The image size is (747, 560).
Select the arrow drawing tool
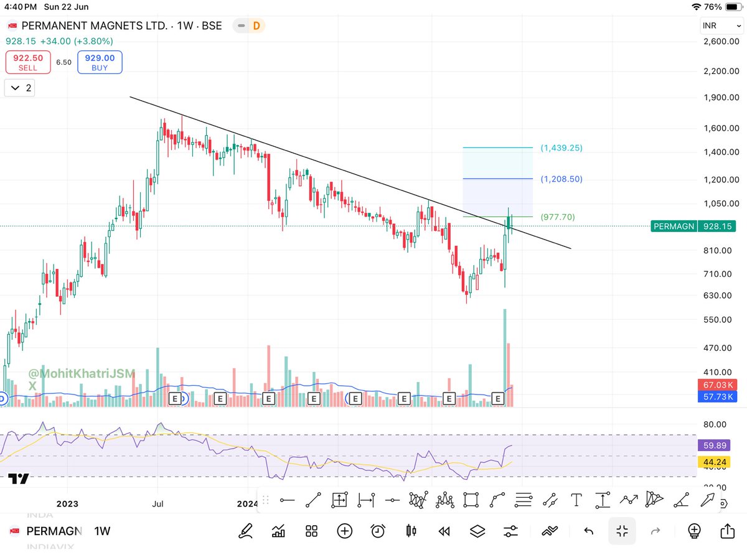708,500
